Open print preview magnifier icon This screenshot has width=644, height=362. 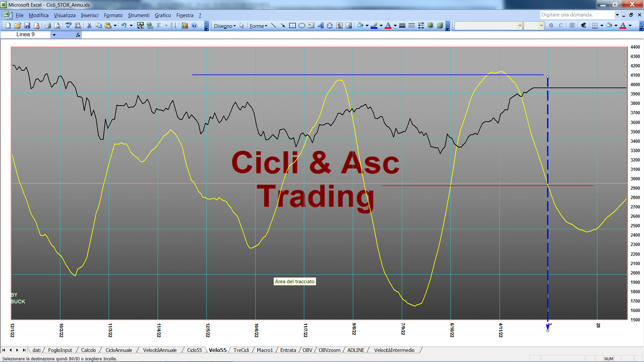[57, 25]
